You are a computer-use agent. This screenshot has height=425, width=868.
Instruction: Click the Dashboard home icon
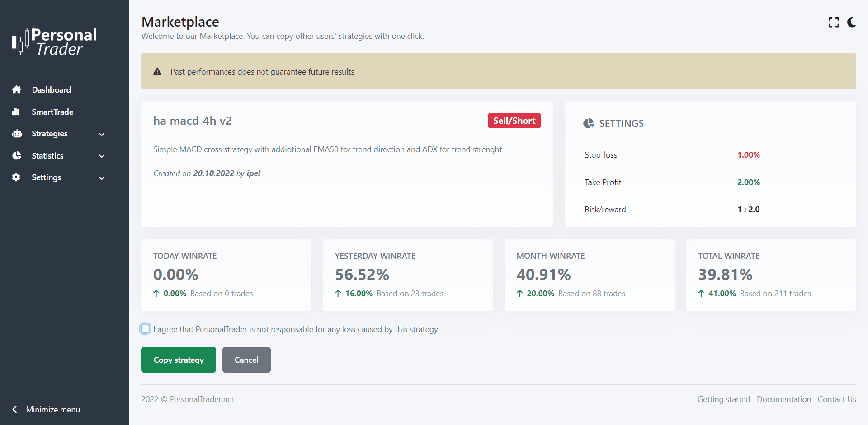click(17, 90)
